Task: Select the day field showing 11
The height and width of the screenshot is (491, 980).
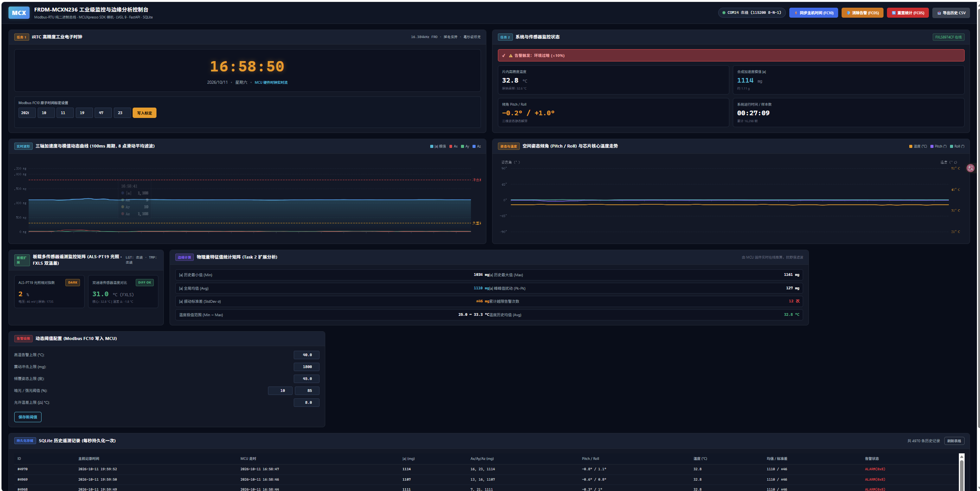Action: coord(65,113)
